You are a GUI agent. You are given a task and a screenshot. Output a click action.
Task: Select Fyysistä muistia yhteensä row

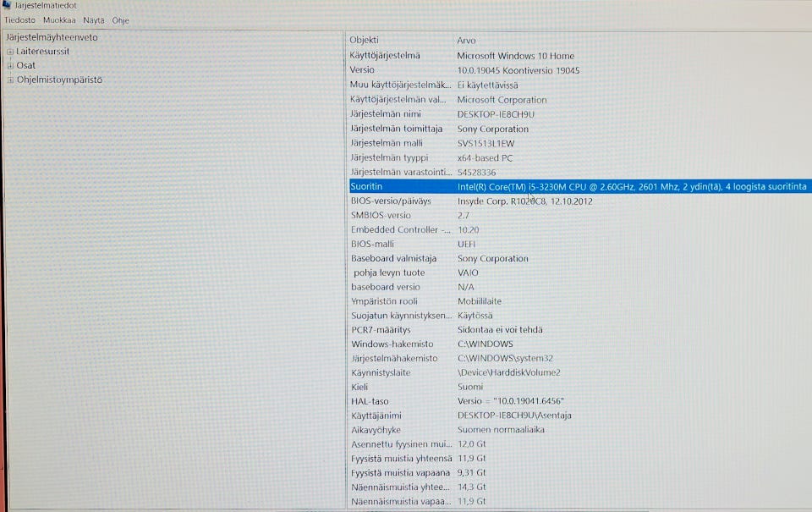(x=401, y=459)
